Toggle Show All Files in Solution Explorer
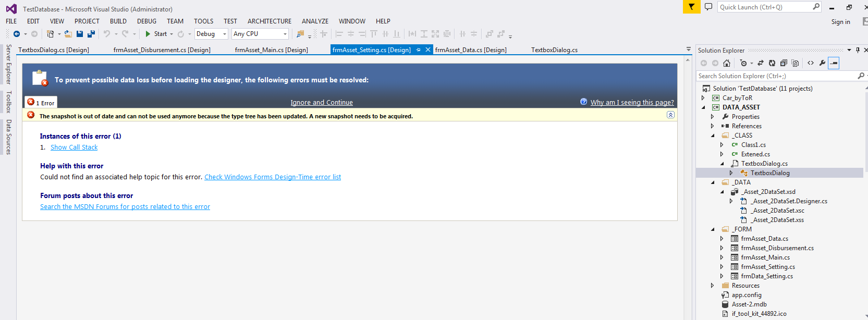 [x=795, y=63]
